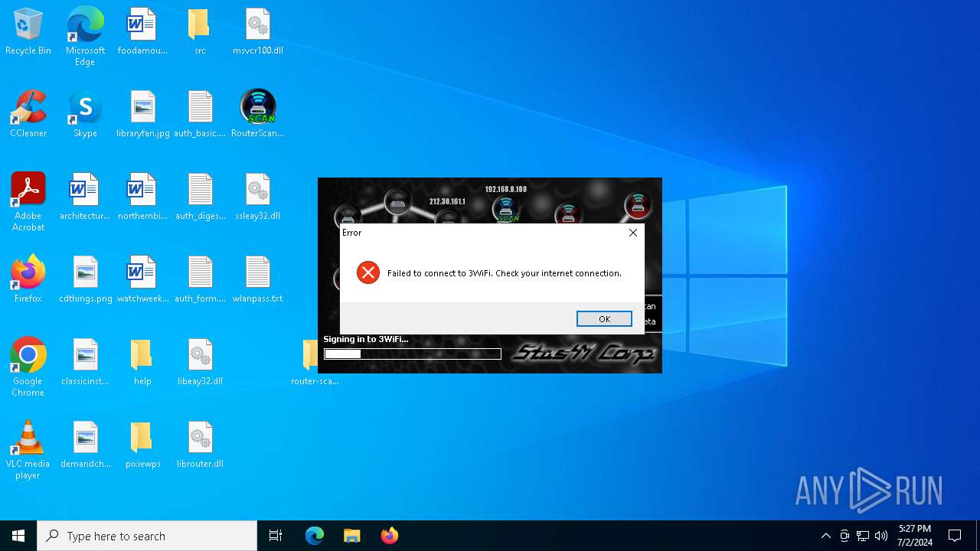Screen dimensions: 980x551
Task: Select the CCleaner desktop shortcut
Action: 28,114
